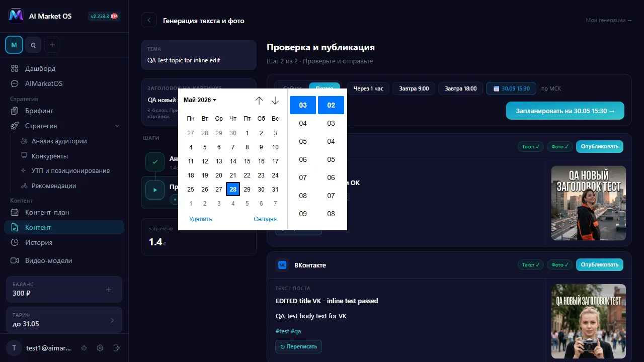Click the play icon of the current step
644x362 pixels.
[x=155, y=190]
